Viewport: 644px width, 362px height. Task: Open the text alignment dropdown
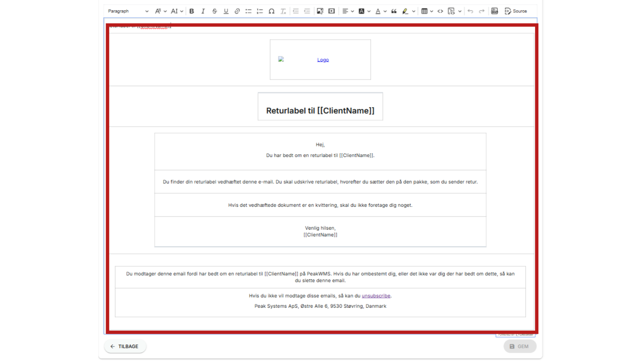[x=348, y=11]
